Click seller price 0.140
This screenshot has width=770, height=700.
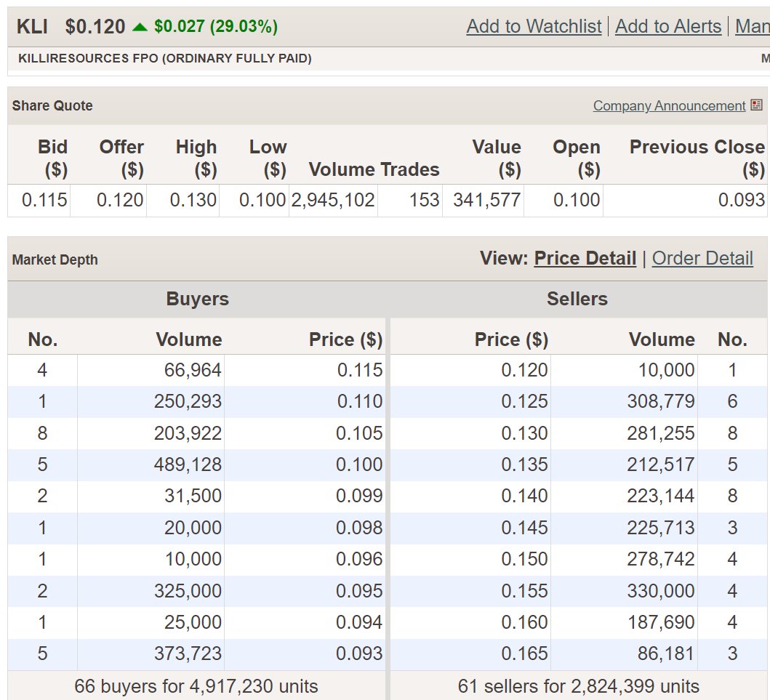(x=524, y=496)
